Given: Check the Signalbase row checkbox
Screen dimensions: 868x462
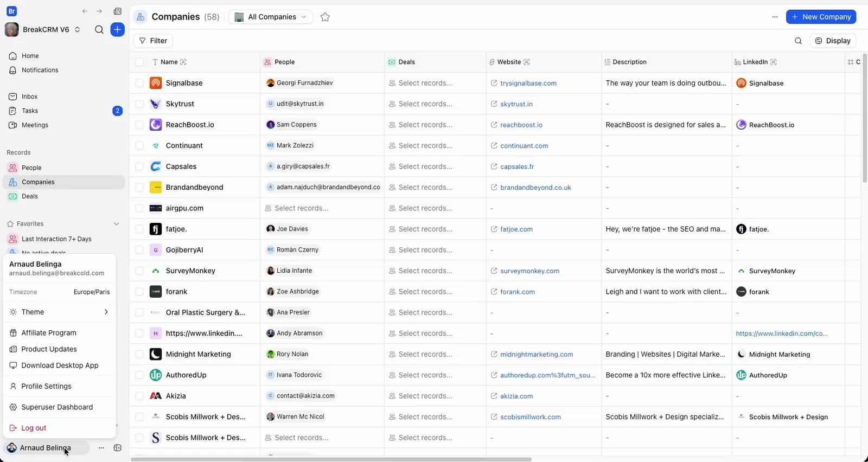Looking at the screenshot, I should [x=139, y=83].
